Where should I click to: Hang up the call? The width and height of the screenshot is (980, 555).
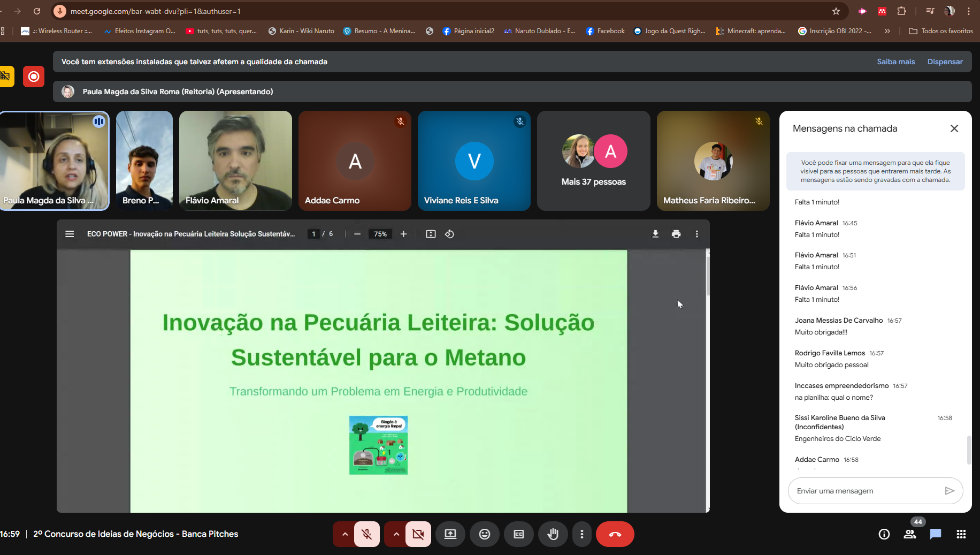(x=615, y=534)
